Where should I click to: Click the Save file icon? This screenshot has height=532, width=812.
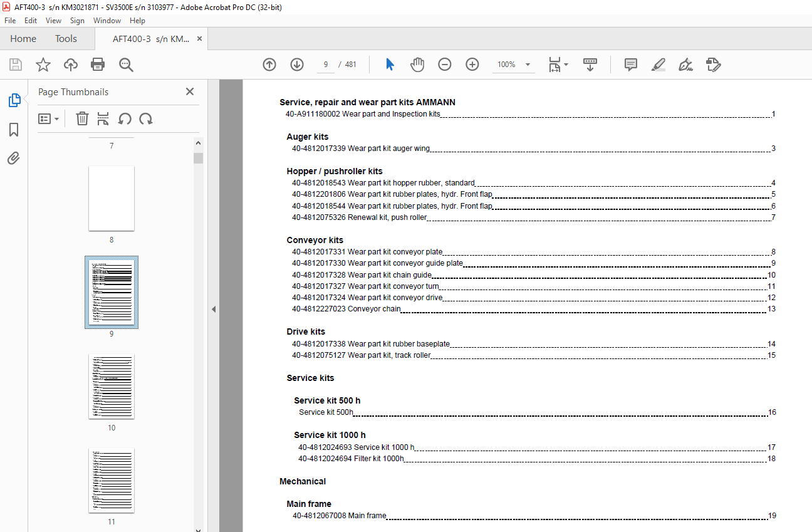point(16,65)
